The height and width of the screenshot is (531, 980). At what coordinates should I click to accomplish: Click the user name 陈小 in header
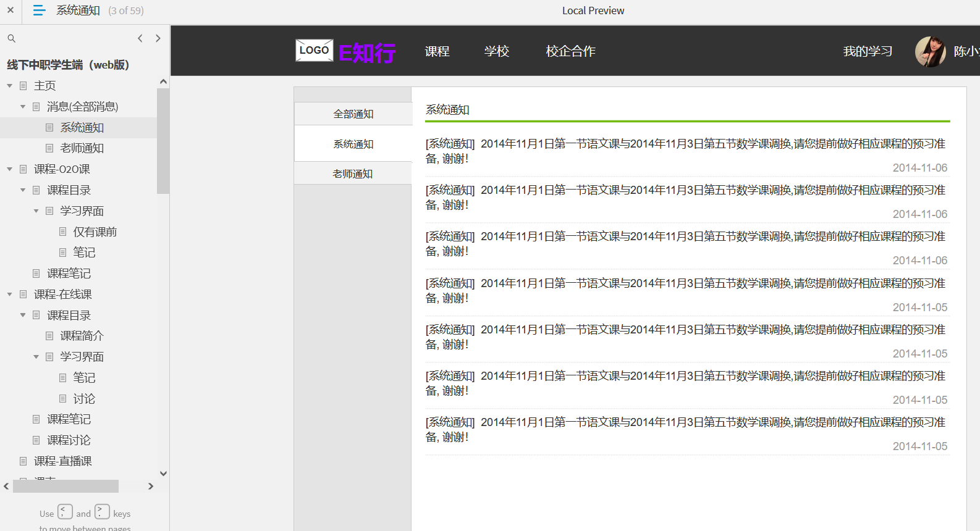[x=966, y=51]
